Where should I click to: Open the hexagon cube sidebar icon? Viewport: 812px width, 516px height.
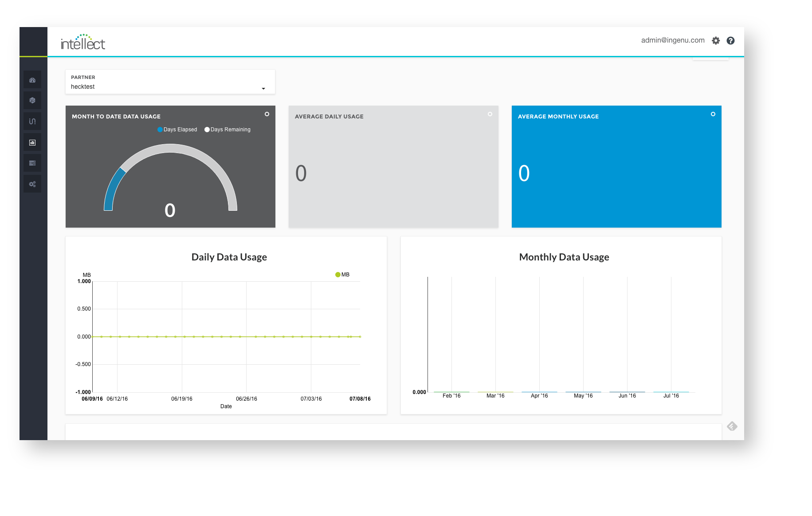click(32, 101)
